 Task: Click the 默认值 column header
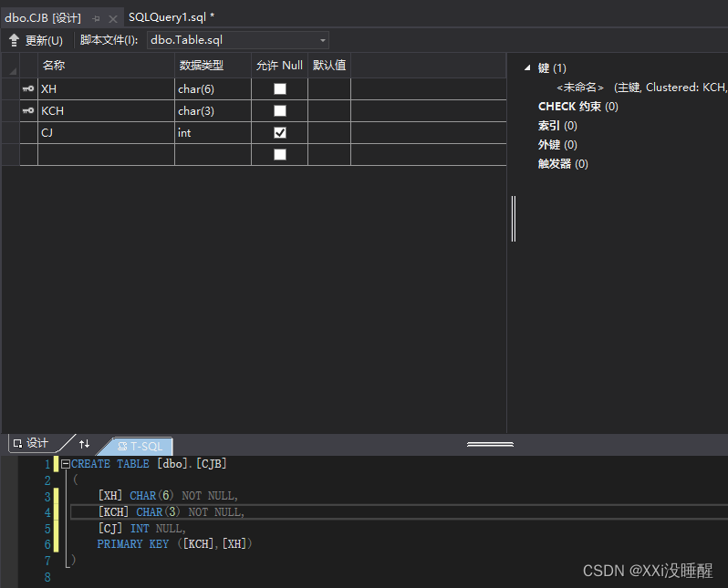point(329,66)
